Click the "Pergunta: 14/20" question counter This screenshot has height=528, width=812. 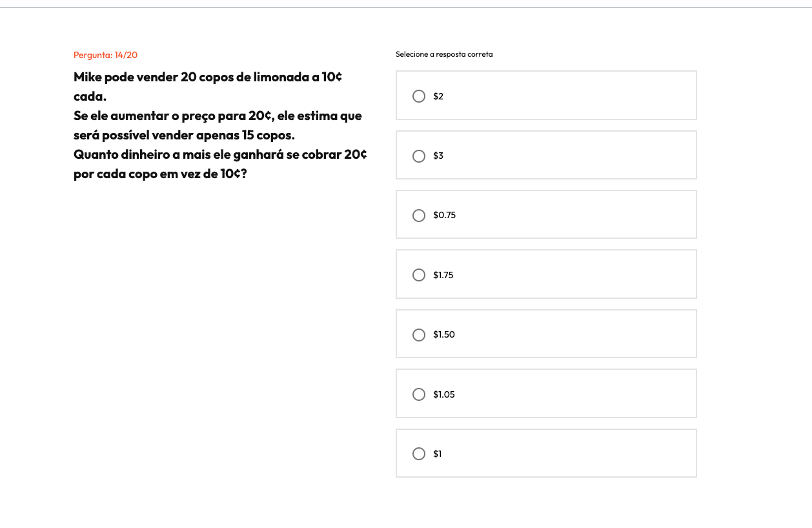point(105,55)
